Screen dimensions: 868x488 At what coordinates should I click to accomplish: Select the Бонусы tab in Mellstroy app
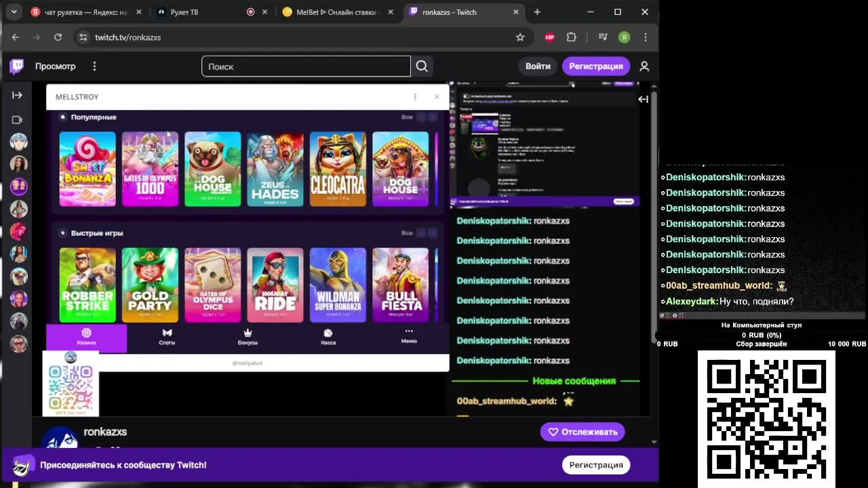248,337
